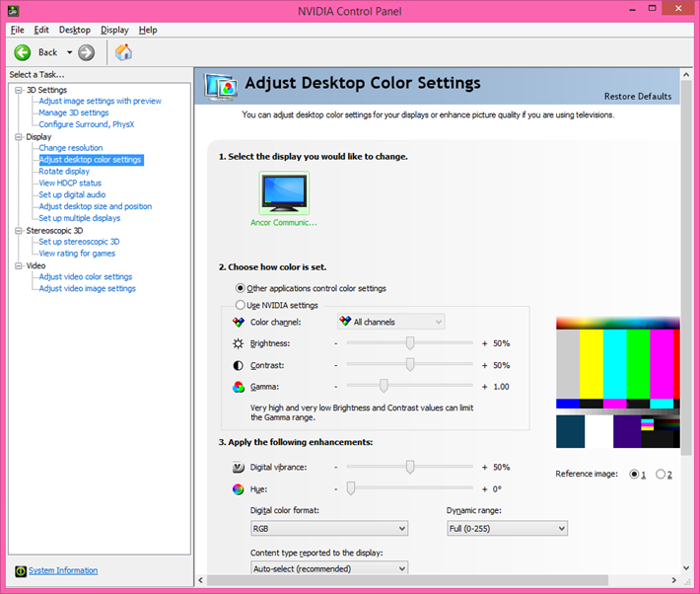Click the vertical scrollbar down arrow
Image resolution: width=700 pixels, height=594 pixels.
(686, 568)
